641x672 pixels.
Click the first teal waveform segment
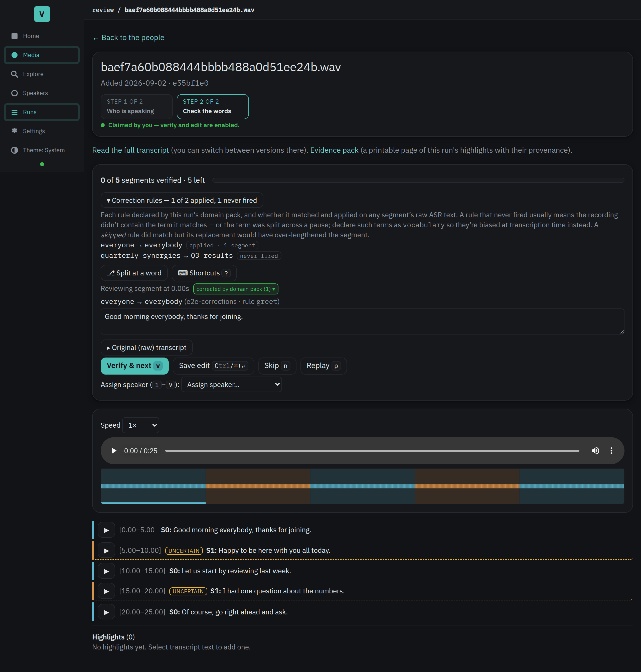pyautogui.click(x=153, y=486)
